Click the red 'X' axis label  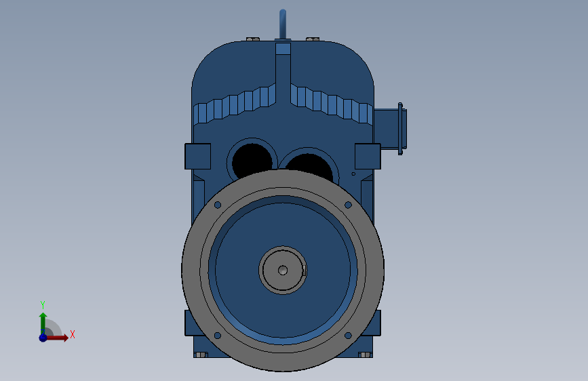(73, 334)
